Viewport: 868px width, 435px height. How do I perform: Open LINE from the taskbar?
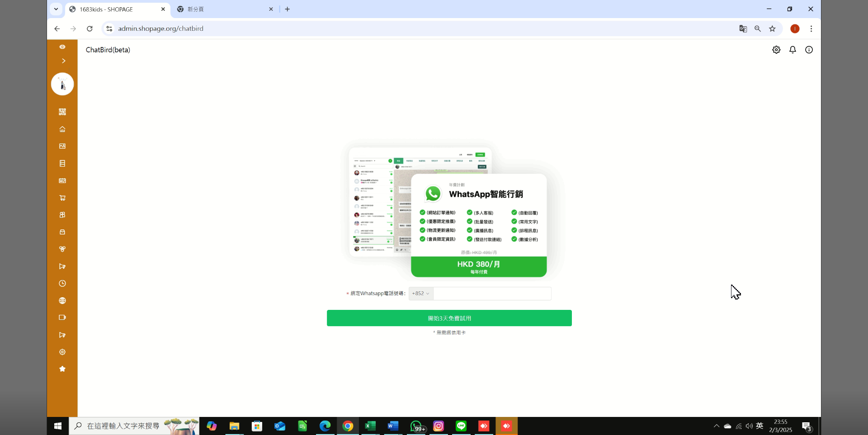tap(461, 426)
